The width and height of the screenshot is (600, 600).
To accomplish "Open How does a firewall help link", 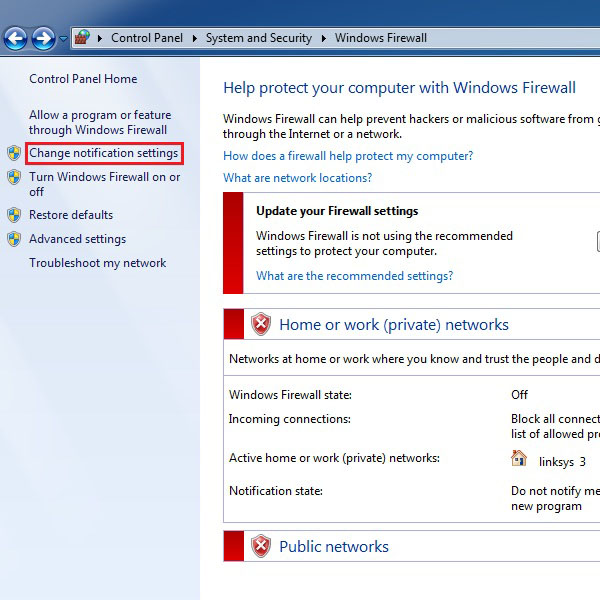I will click(x=348, y=156).
